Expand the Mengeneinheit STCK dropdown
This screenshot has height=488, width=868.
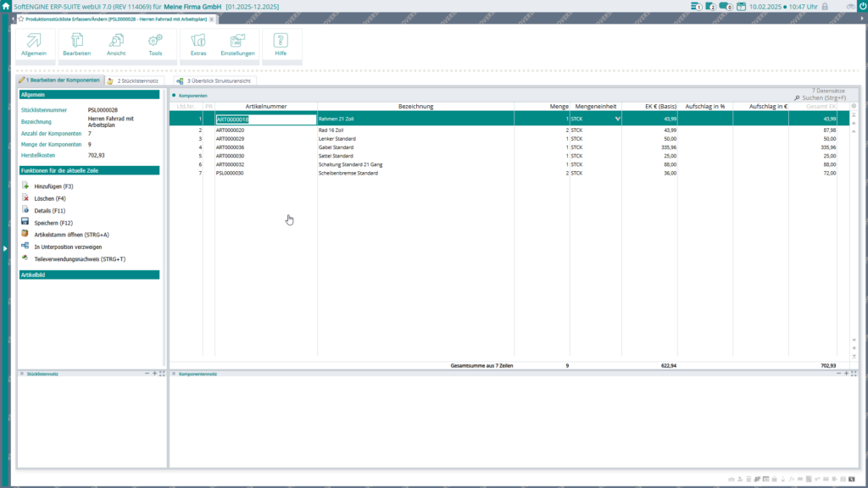[x=617, y=119]
